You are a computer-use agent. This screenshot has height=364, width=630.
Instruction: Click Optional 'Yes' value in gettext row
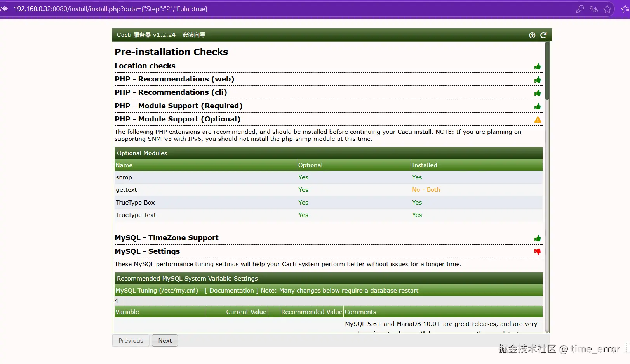click(x=303, y=190)
